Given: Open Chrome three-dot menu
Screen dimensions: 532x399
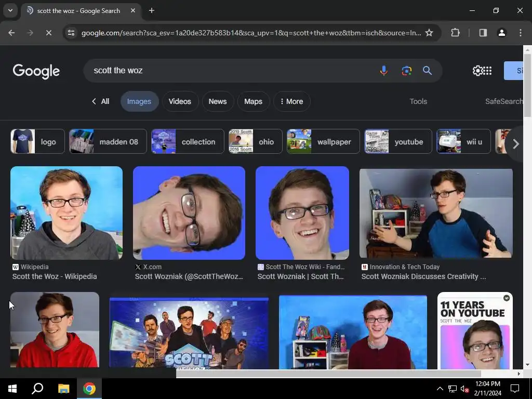Looking at the screenshot, I should point(521,33).
